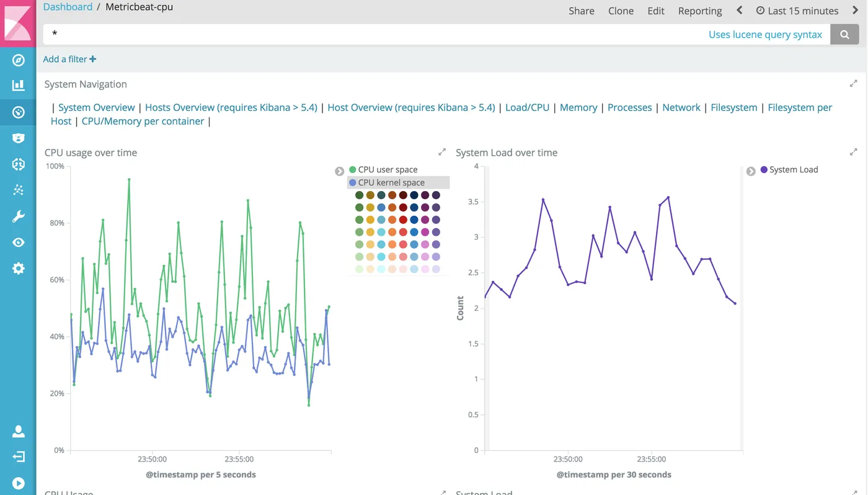Select the System Load legend entry
This screenshot has height=495, width=868.
789,169
